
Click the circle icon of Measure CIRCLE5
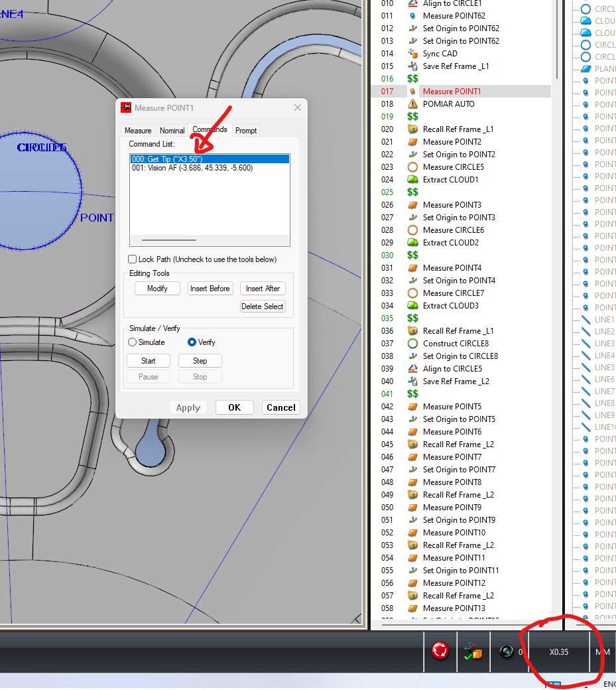click(x=412, y=167)
